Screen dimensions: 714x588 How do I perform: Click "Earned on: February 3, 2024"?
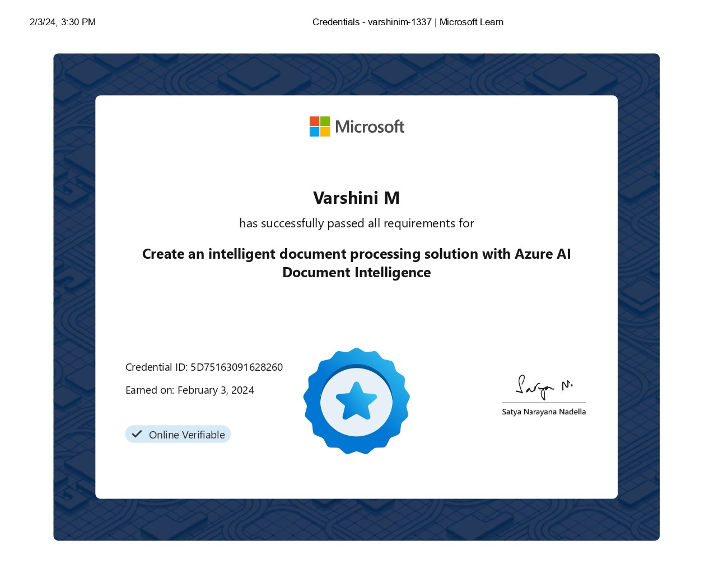tap(190, 390)
